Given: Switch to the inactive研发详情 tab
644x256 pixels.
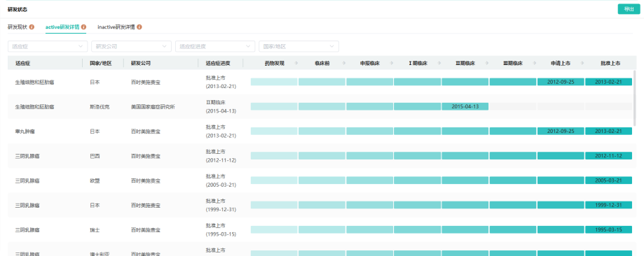Looking at the screenshot, I should coord(116,27).
